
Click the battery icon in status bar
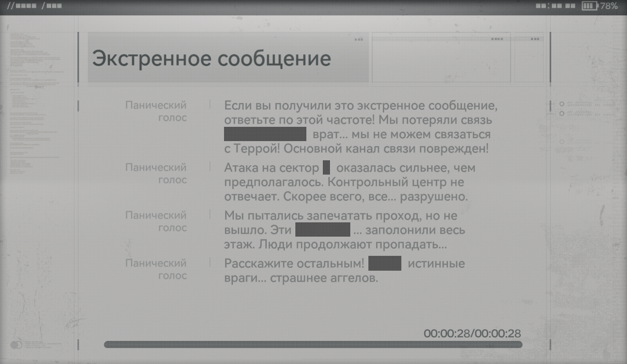[x=590, y=6]
